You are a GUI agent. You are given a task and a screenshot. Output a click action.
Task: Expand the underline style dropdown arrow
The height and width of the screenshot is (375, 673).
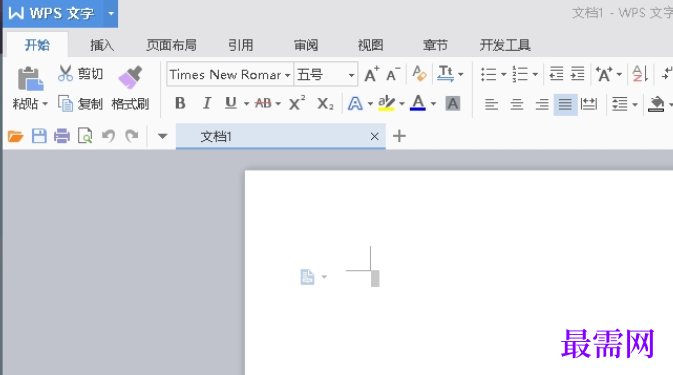pos(246,104)
